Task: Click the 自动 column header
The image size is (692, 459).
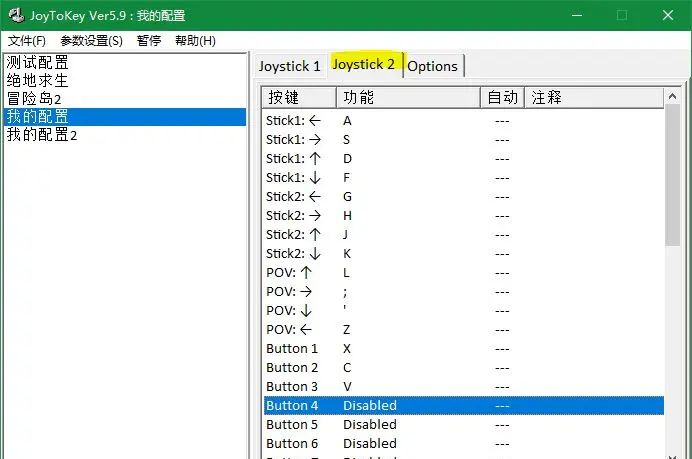Action: [502, 97]
